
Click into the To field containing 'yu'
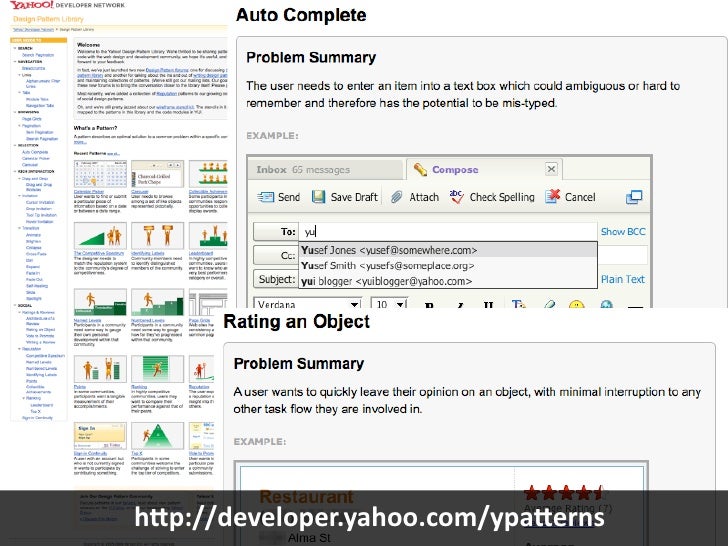coord(448,231)
